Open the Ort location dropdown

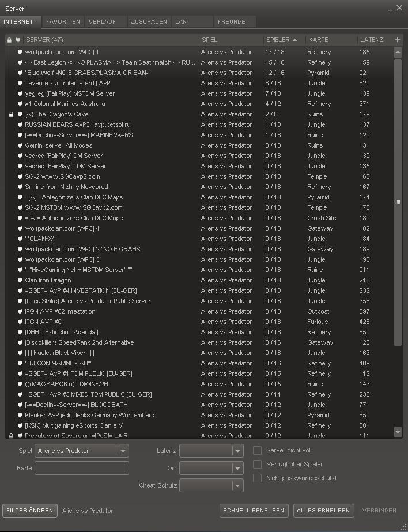coord(211,468)
